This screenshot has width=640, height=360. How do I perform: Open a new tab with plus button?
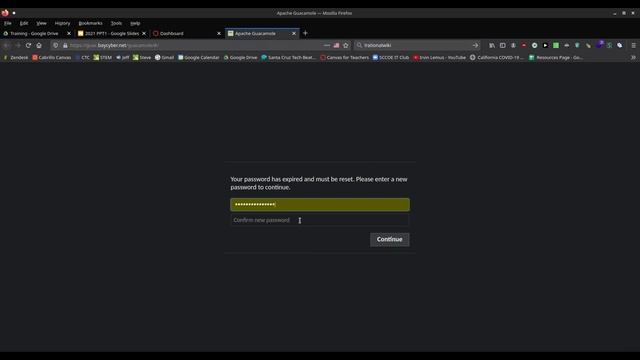[x=305, y=33]
